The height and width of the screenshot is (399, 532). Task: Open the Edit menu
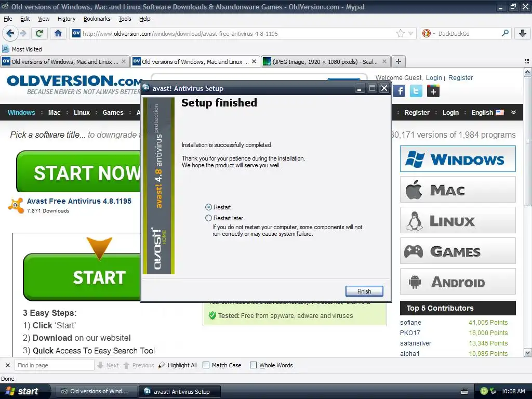click(x=25, y=19)
